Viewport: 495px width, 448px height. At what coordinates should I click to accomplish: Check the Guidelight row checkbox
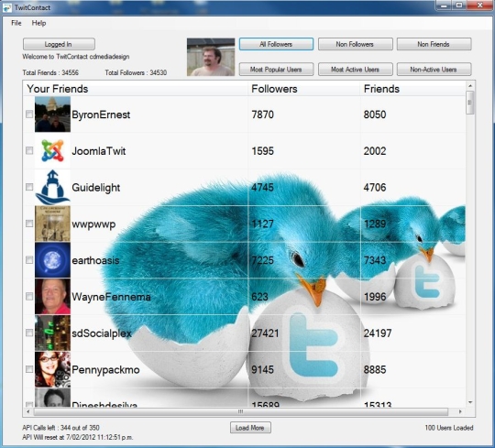tap(29, 187)
